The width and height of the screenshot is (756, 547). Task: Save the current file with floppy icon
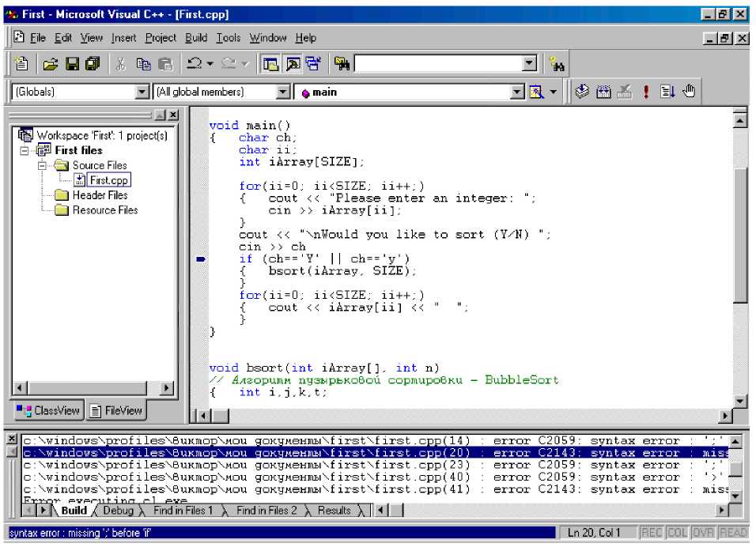point(72,63)
